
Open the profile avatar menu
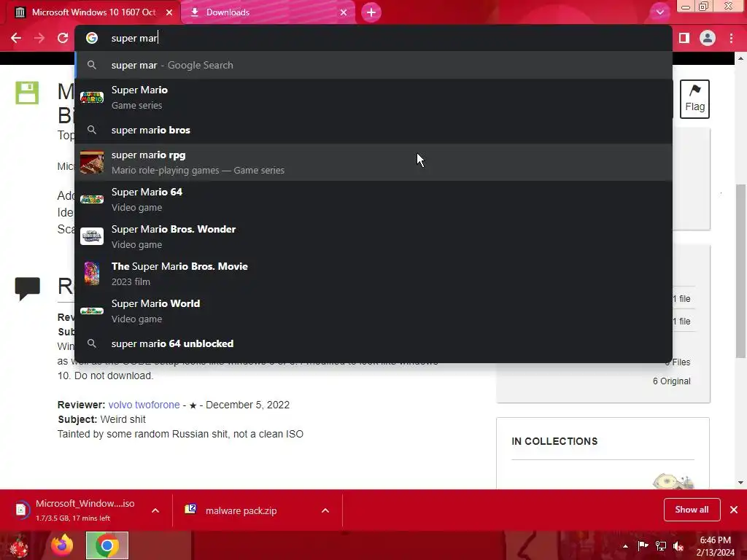click(x=708, y=38)
